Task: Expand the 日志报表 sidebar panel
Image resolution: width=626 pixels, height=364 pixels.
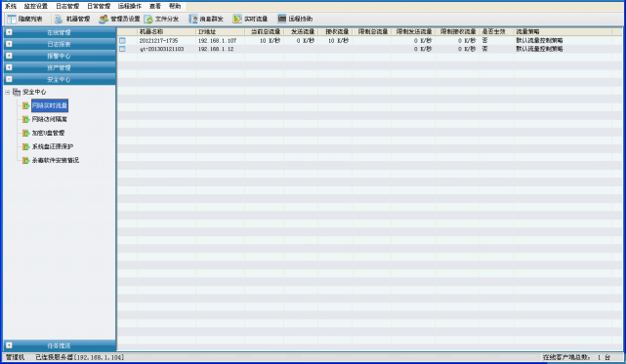Action: click(60, 44)
